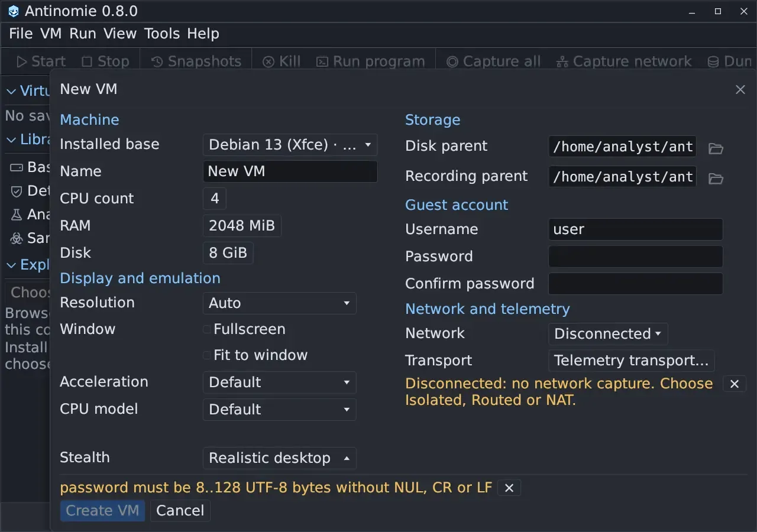Click the Stop toolbar button
Viewport: 757px width, 532px height.
(x=105, y=61)
